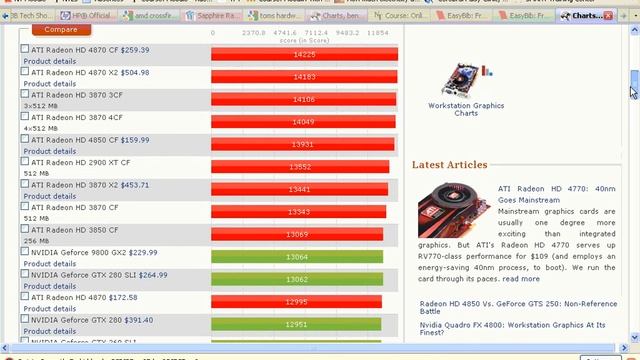The width and height of the screenshot is (640, 360).
Task: Open Product details for Radeon HD 4870 $172.58
Action: click(x=50, y=309)
